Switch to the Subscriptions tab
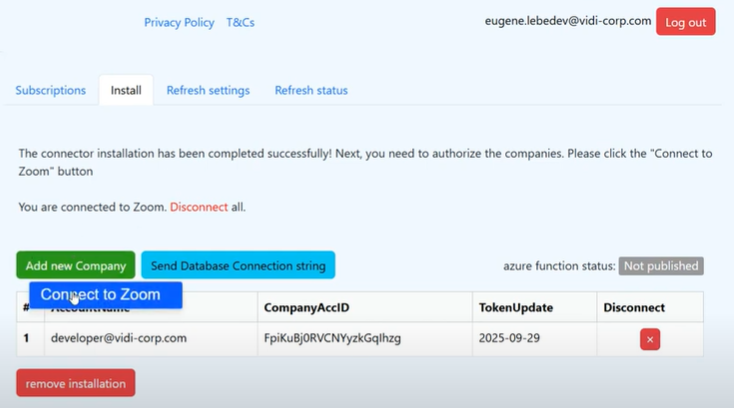The image size is (734, 408). (50, 90)
